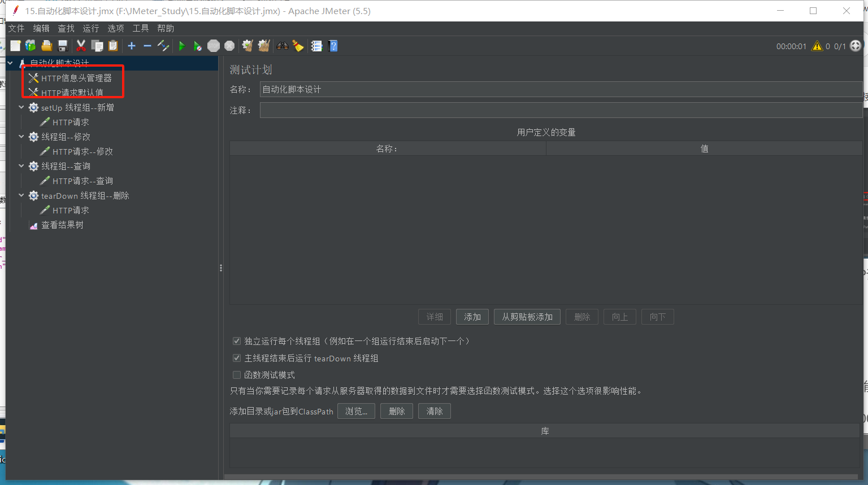The width and height of the screenshot is (868, 485).
Task: Select the setUp 线程组--新增 tree item
Action: [x=71, y=107]
